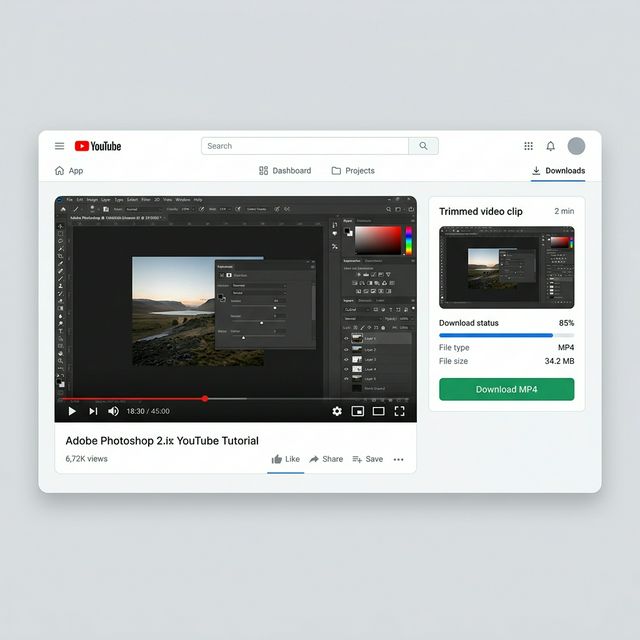Click into the Search field

point(305,146)
